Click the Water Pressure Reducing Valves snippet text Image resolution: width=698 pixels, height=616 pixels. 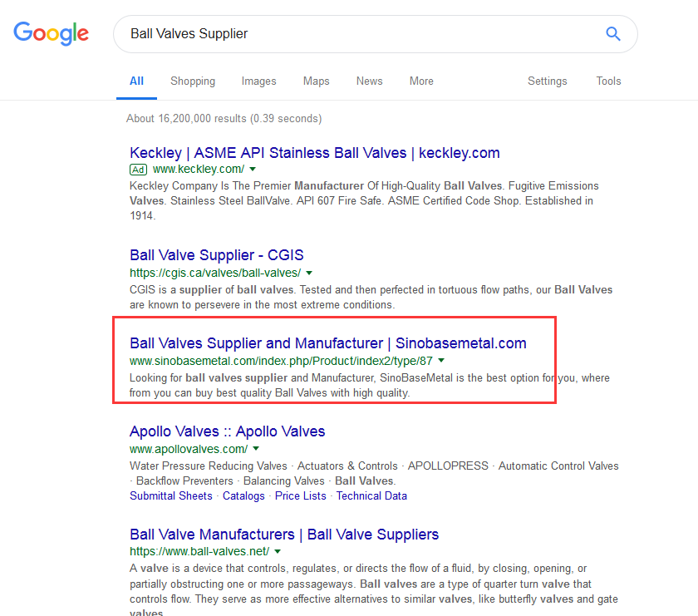tap(374, 474)
